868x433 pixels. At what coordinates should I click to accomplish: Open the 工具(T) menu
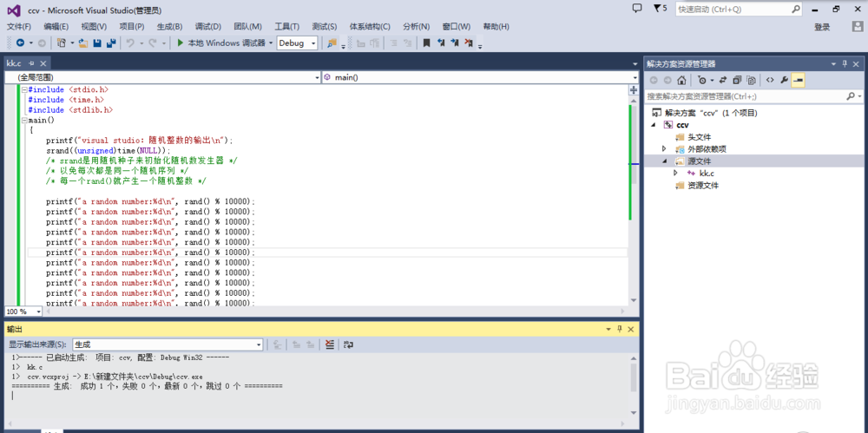pyautogui.click(x=286, y=27)
